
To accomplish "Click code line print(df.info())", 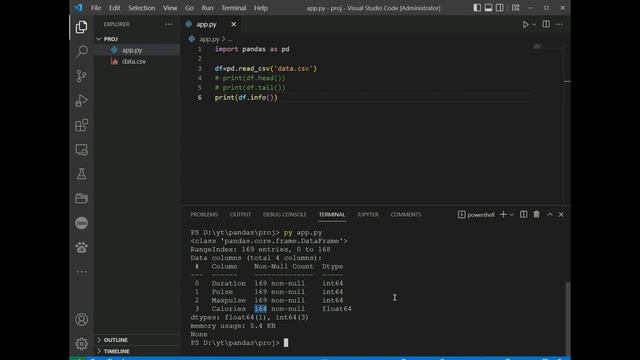I will 246,98.
